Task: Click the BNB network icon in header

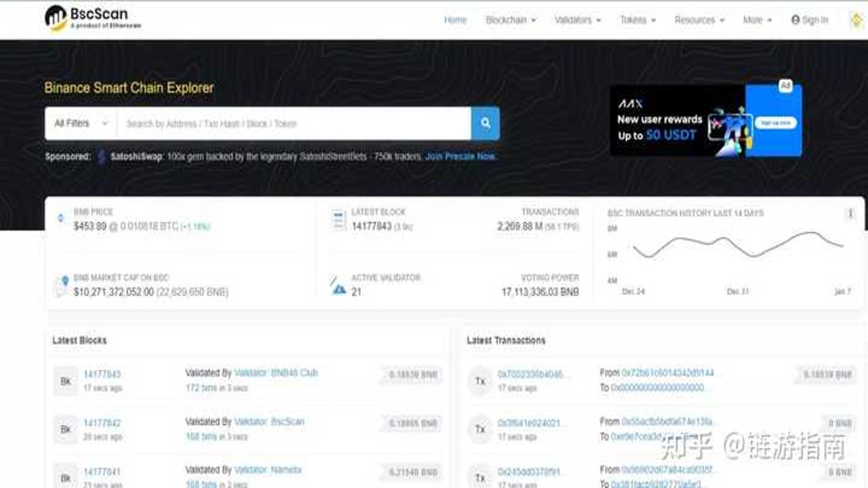Action: (x=856, y=20)
